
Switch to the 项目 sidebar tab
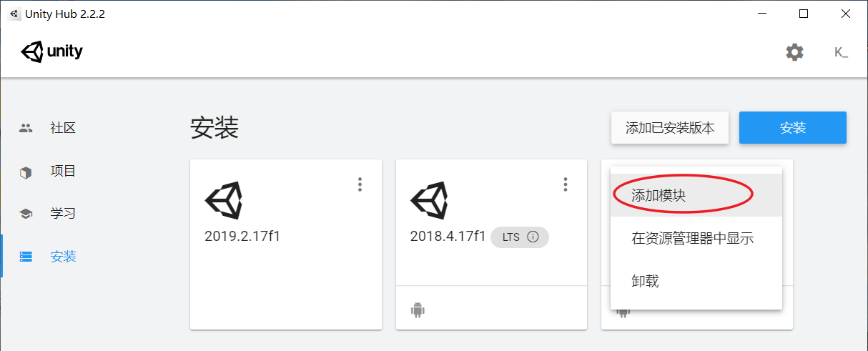(63, 172)
